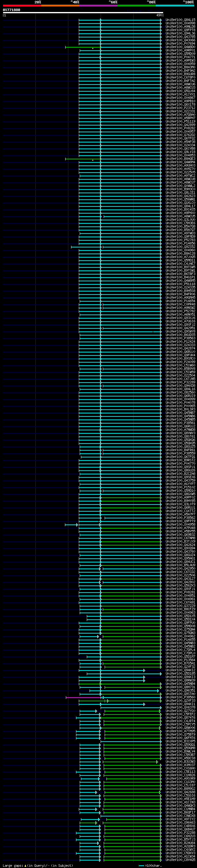Select hit label UniRef100_Q84L15
This screenshot has width=197, height=868.
(180, 20)
